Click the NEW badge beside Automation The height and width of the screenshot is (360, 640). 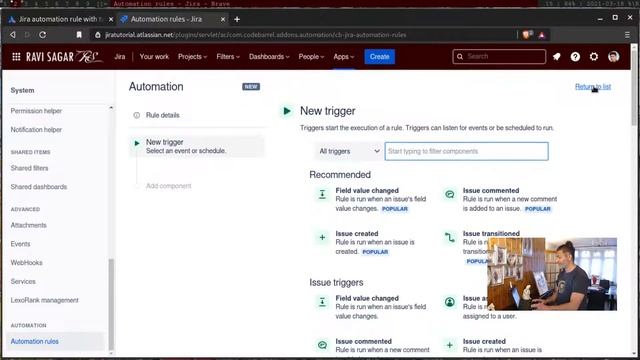251,87
